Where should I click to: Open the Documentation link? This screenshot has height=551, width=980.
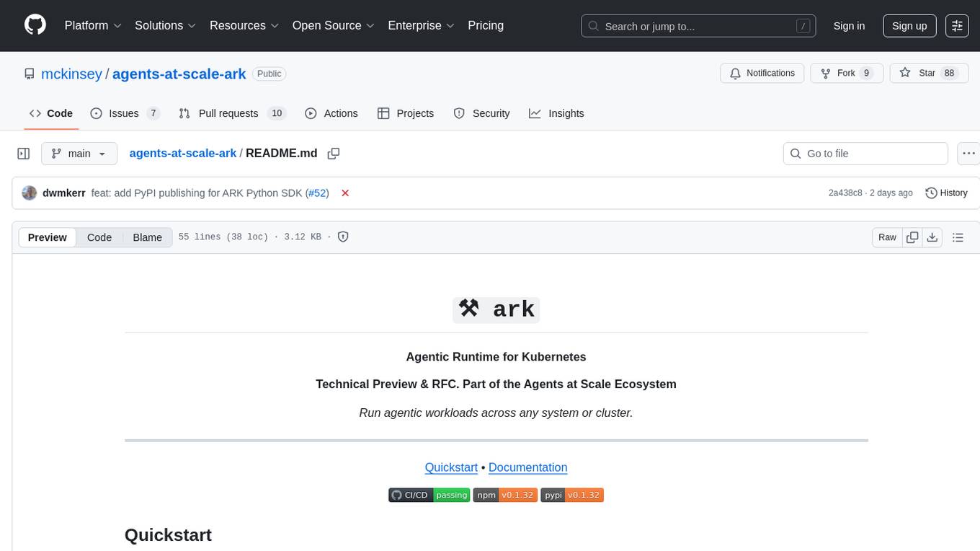tap(528, 467)
